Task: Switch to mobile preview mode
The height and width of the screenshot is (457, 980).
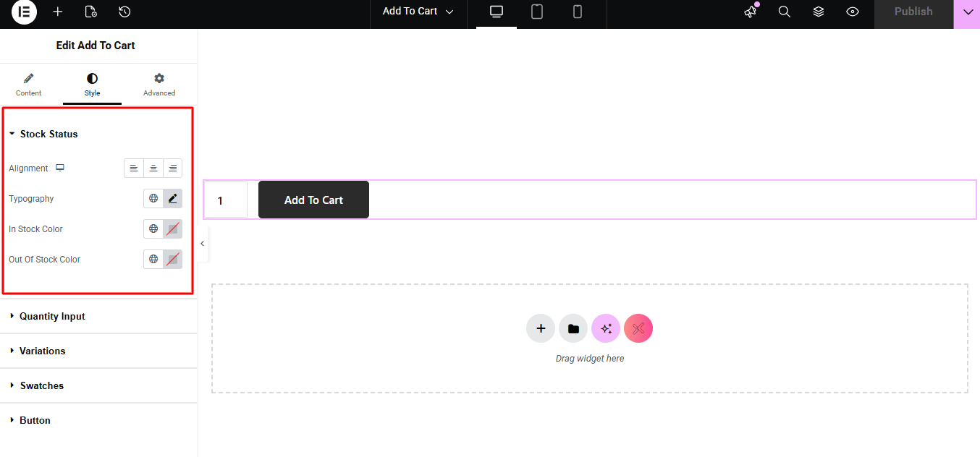Action: (578, 12)
